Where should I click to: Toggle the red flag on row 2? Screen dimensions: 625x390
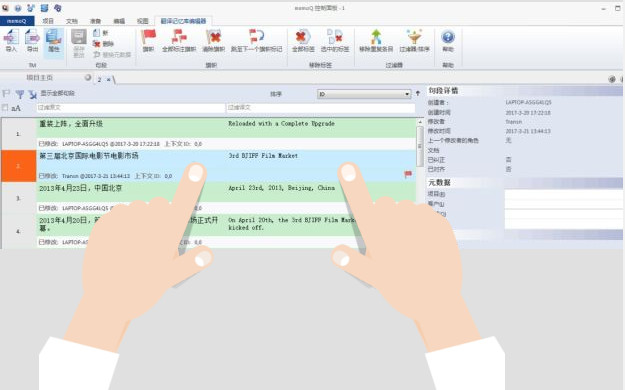coord(408,174)
